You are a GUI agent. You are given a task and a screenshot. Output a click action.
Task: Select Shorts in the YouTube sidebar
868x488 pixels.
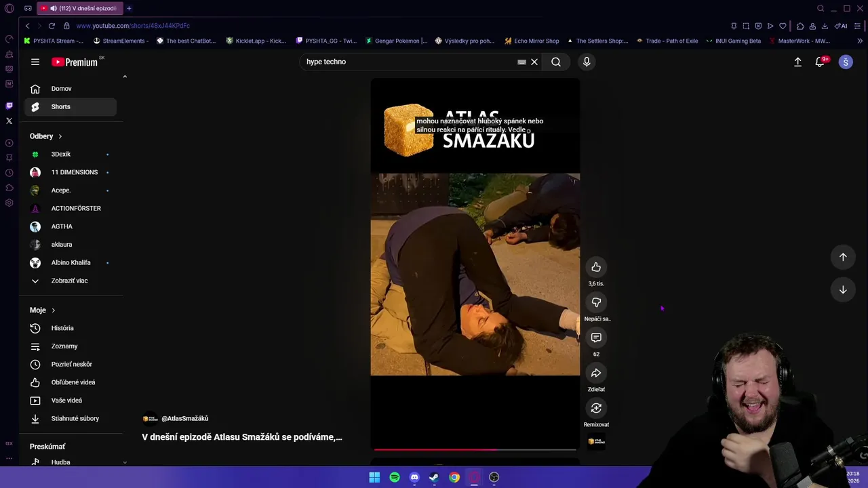tap(71, 106)
